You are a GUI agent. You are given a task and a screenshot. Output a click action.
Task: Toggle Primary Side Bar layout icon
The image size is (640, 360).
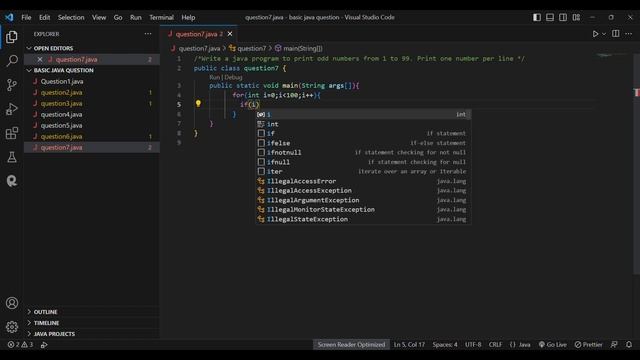(x=537, y=17)
